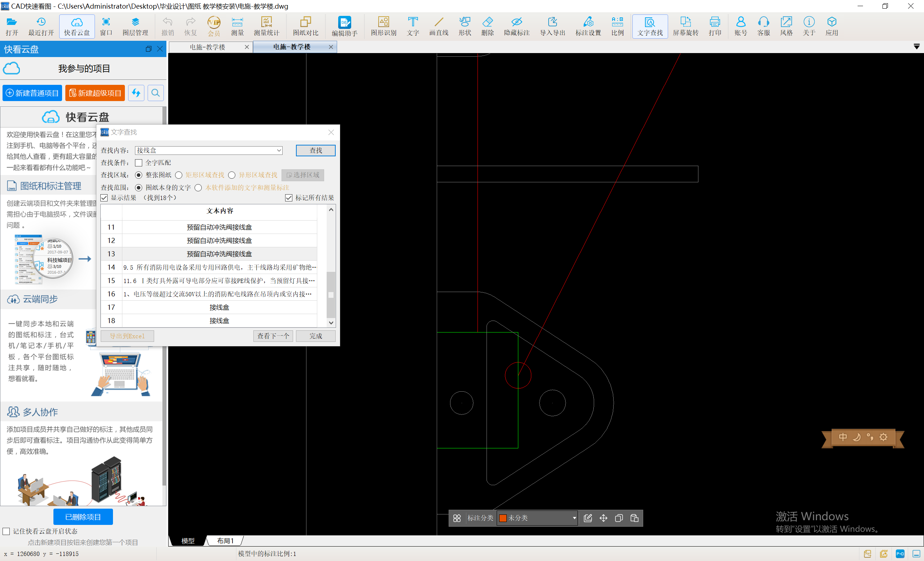The image size is (924, 561).
Task: Click the sync refresh icon in cloud panel
Action: coord(136,93)
